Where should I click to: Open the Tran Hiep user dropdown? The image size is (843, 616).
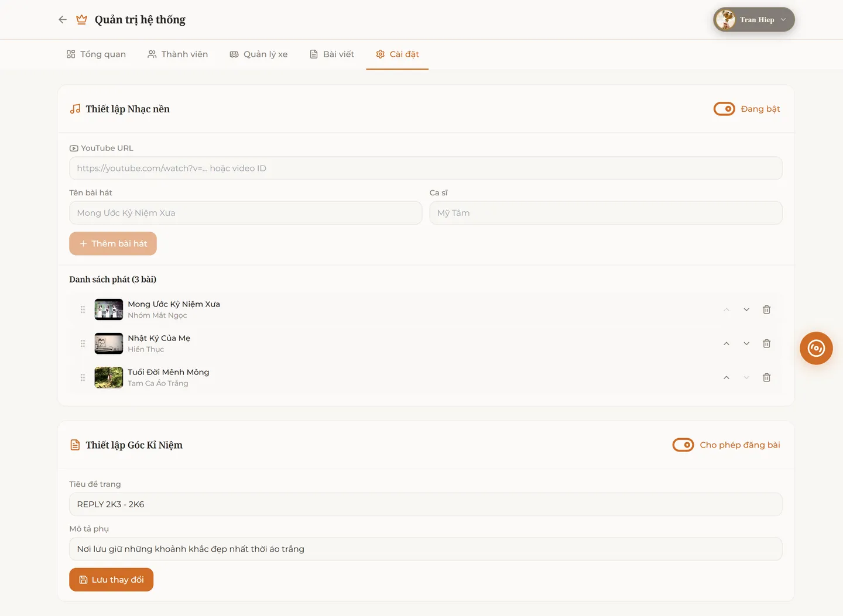753,20
